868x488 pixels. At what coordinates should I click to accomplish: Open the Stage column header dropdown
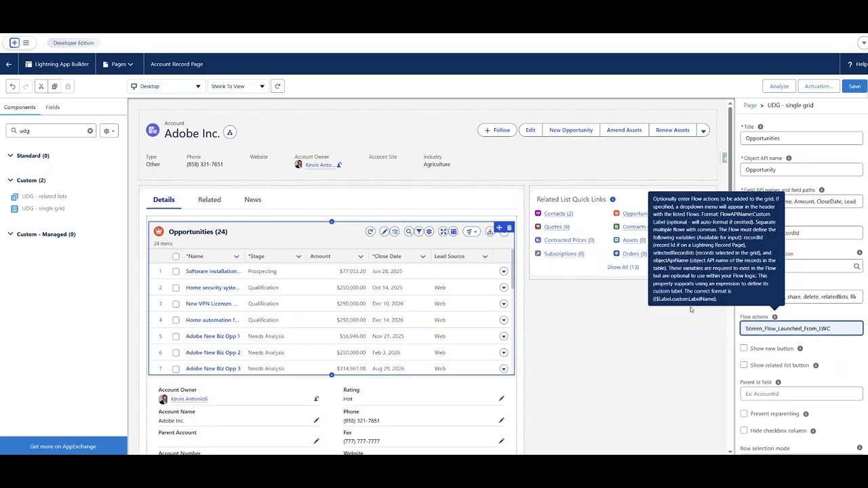tap(298, 256)
